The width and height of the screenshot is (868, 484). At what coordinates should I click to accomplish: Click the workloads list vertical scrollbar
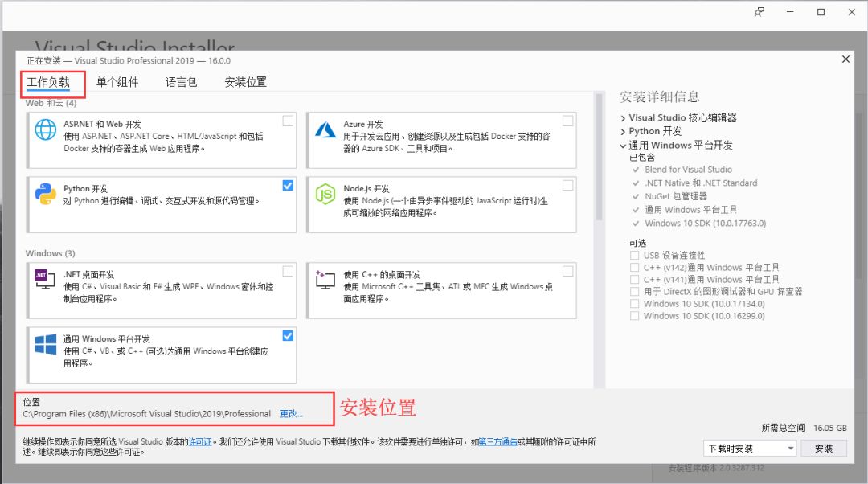point(599,157)
